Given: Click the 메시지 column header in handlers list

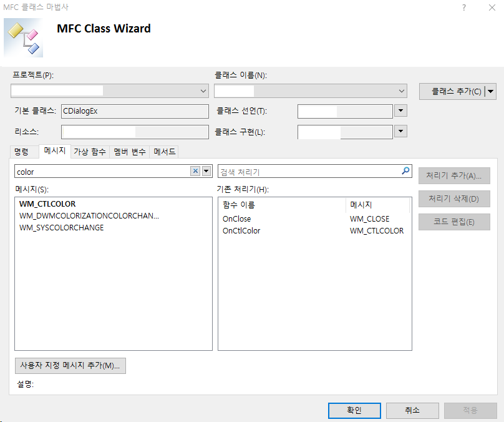Looking at the screenshot, I should coord(377,205).
